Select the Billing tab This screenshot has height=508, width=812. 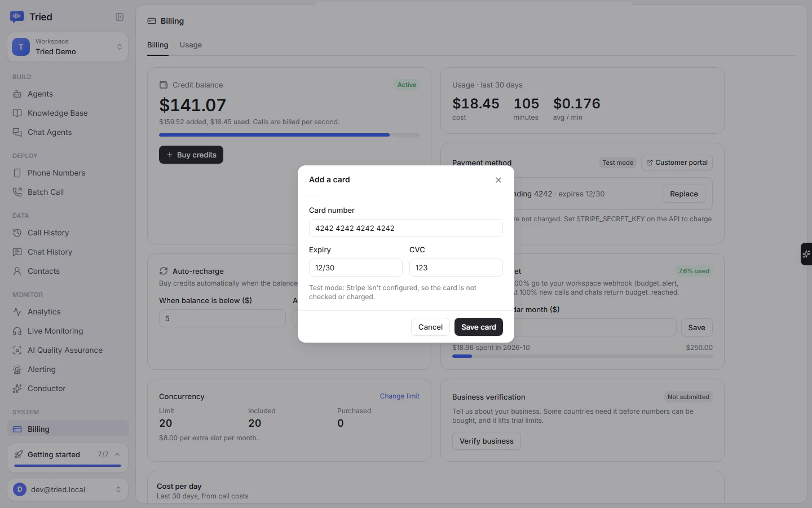[x=158, y=45]
